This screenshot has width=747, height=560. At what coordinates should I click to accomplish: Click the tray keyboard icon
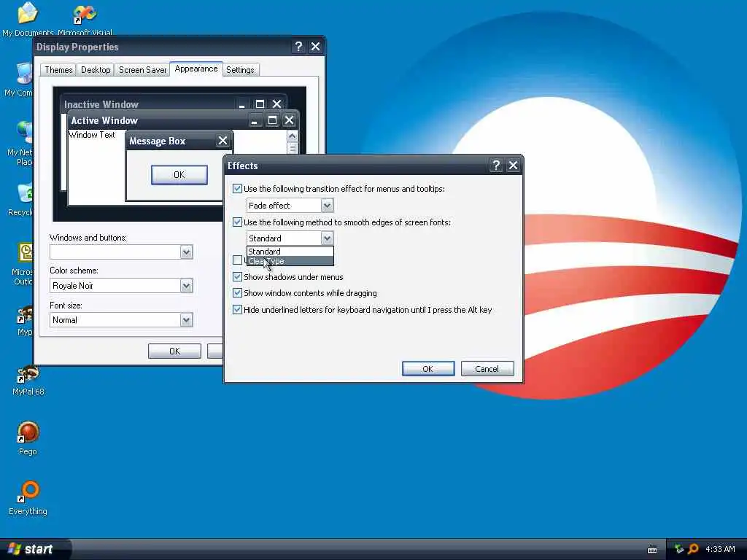[652, 550]
